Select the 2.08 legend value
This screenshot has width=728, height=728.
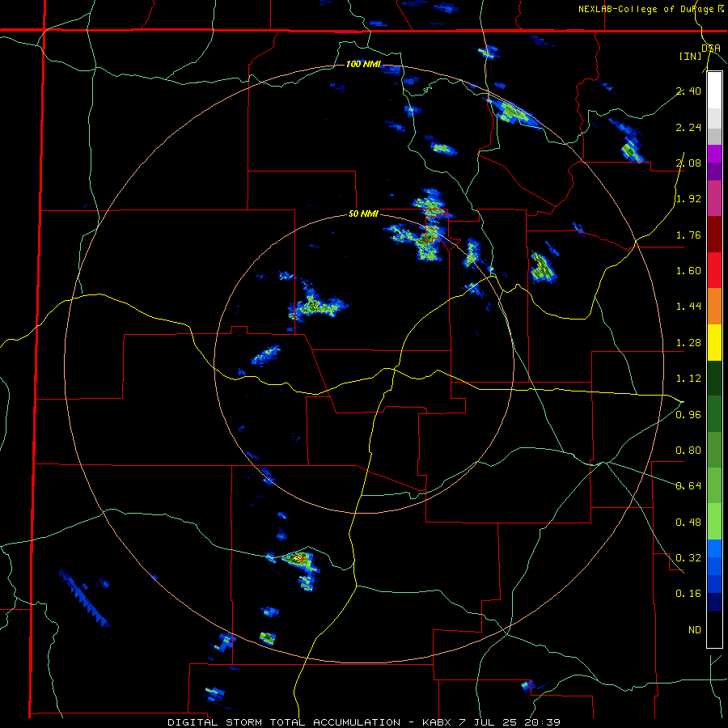(688, 163)
